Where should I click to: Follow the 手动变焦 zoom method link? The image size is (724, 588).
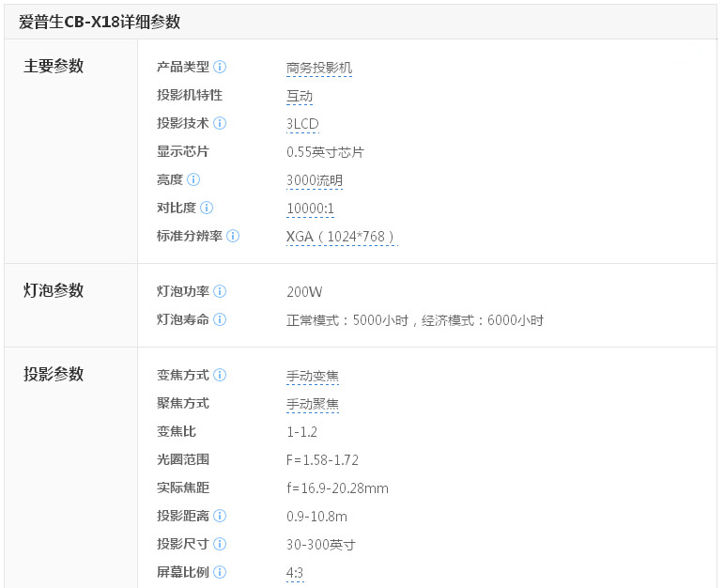(x=313, y=376)
